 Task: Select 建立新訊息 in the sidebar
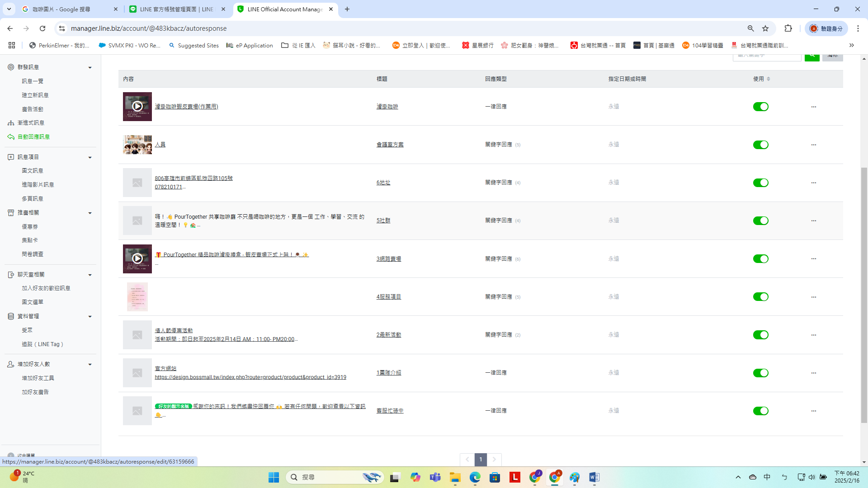tap(35, 95)
